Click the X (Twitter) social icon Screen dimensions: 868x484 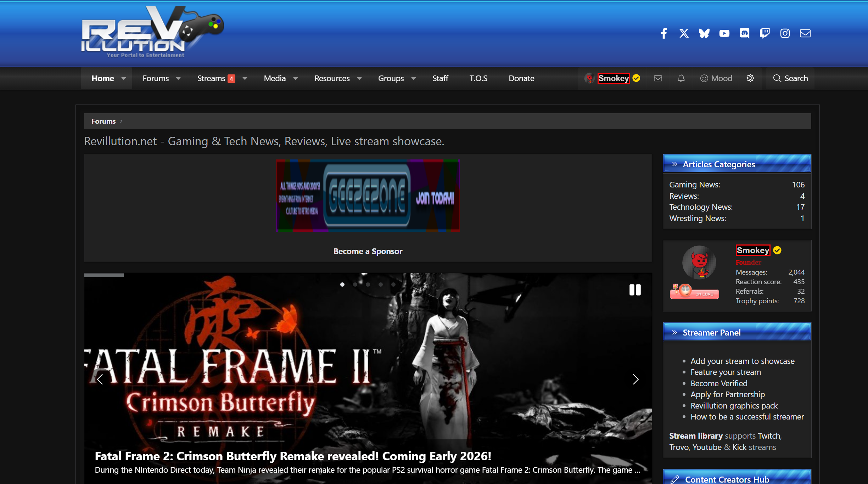point(684,33)
